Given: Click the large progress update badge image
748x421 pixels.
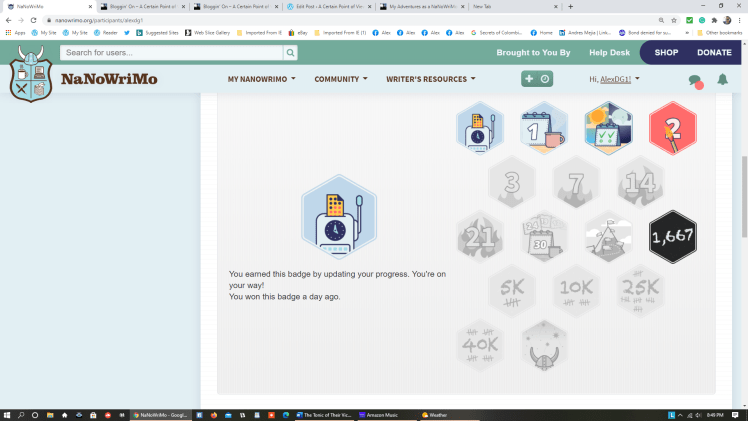Looking at the screenshot, I should click(x=338, y=217).
